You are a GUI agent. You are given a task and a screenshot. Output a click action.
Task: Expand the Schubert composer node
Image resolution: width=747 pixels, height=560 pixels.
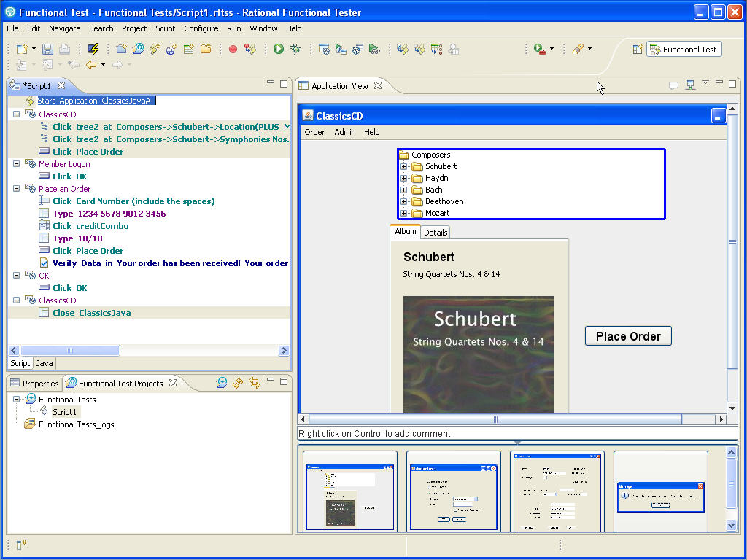pyautogui.click(x=403, y=166)
